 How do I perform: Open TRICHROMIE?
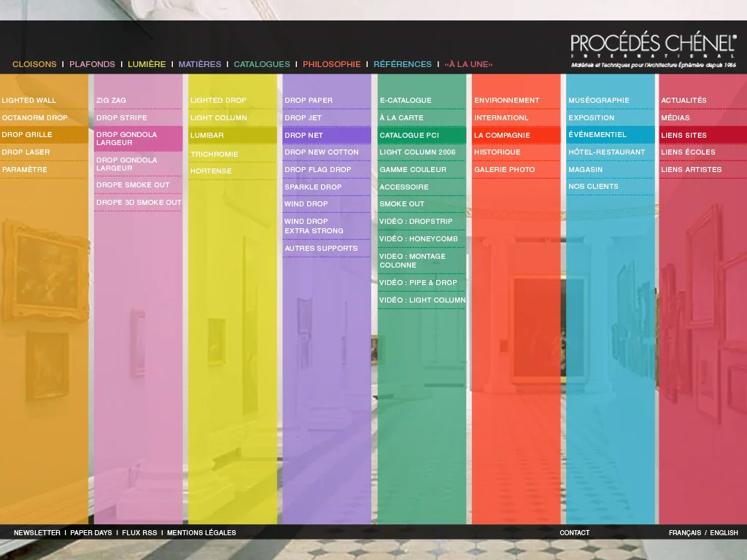pyautogui.click(x=214, y=155)
